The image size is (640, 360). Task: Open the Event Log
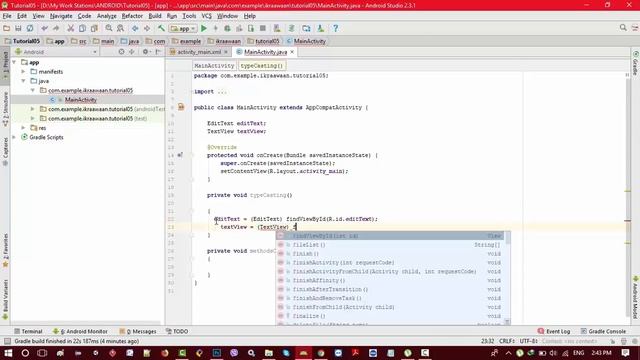tap(554, 331)
